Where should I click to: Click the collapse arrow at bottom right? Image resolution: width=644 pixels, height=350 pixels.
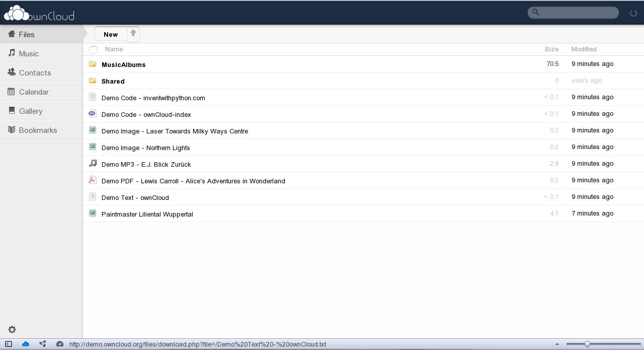556,344
